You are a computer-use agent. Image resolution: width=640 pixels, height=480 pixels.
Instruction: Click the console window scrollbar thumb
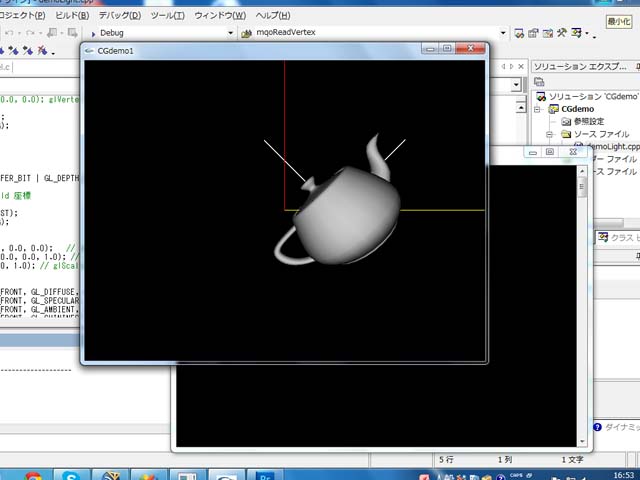coord(582,187)
